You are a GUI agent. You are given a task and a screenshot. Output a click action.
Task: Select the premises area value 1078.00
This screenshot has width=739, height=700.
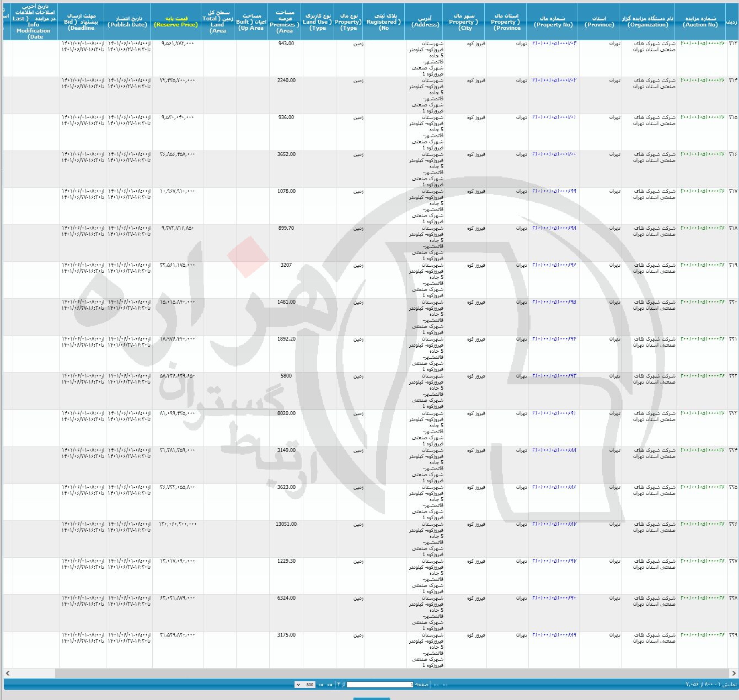[x=286, y=191]
